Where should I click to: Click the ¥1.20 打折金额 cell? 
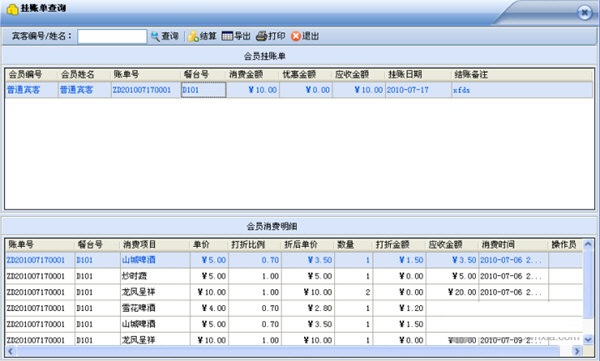pyautogui.click(x=399, y=308)
